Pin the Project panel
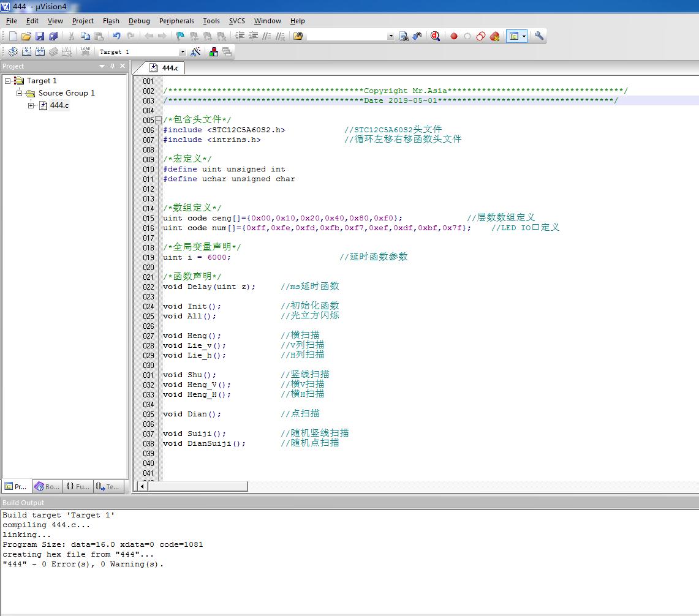The width and height of the screenshot is (699, 616). point(112,66)
